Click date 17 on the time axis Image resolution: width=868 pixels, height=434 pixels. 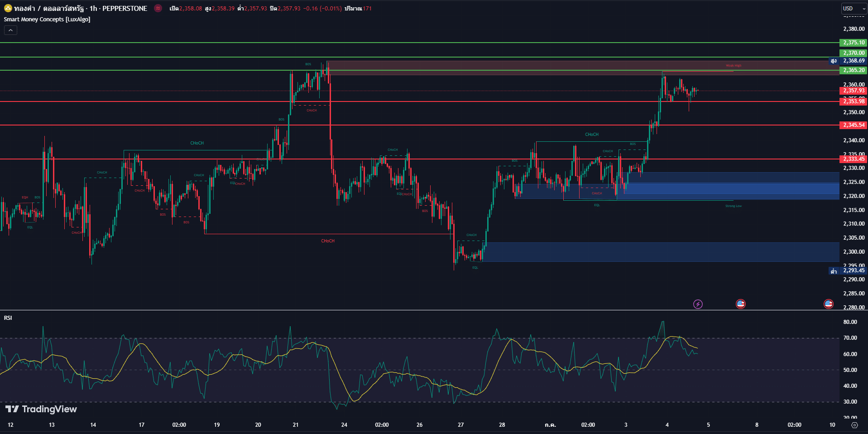point(141,425)
